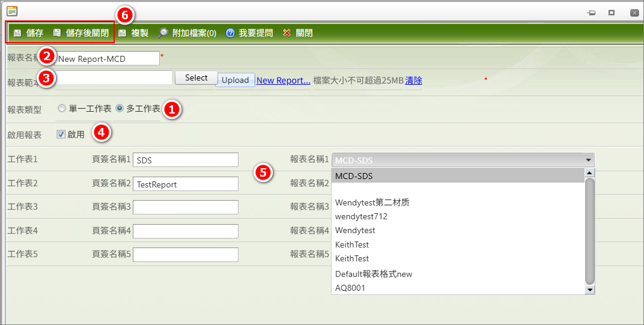
Task: Click the 儲存 save disk icon
Action: 17,33
